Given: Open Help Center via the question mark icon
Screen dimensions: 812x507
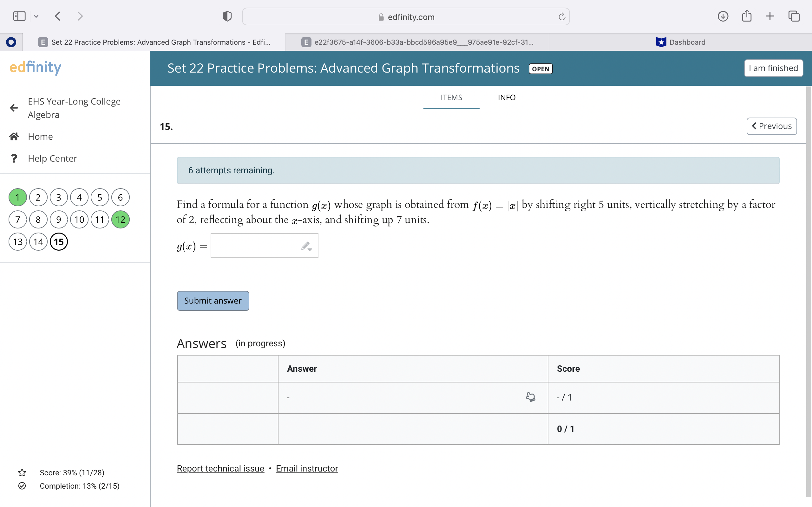Looking at the screenshot, I should [x=14, y=158].
